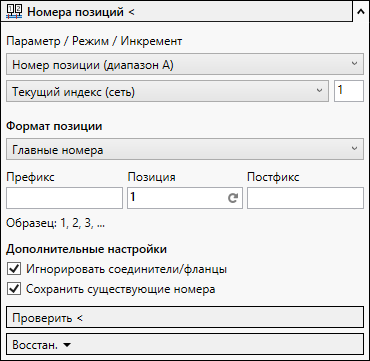Open the Главные номера format dropdown
370x361 pixels.
[x=185, y=150]
